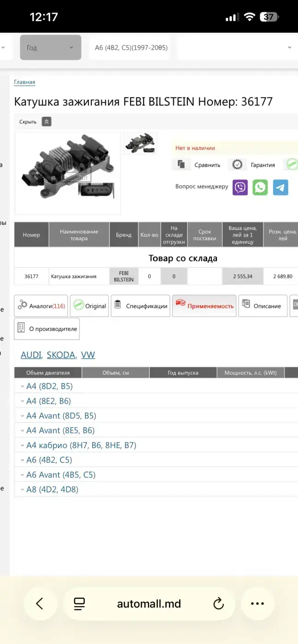
Task: Click the Сравнить compare icon
Action: [181, 165]
